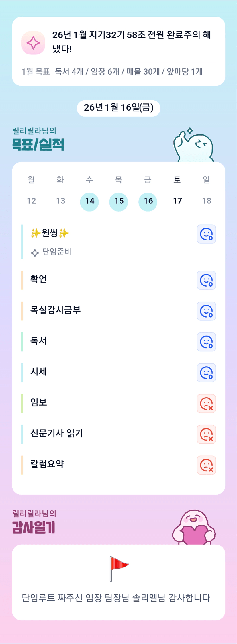
Task: Click the 1월 목표 summary line
Action: [x=112, y=72]
